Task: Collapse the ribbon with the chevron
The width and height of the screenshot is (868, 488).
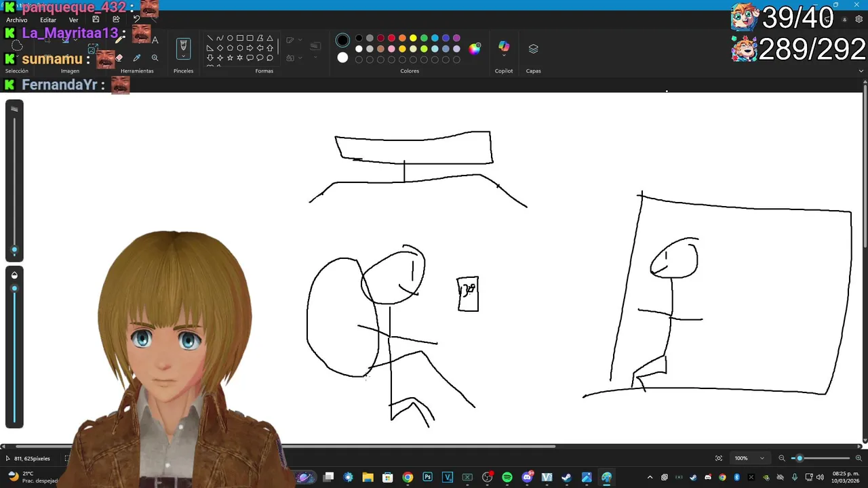Action: tap(861, 70)
